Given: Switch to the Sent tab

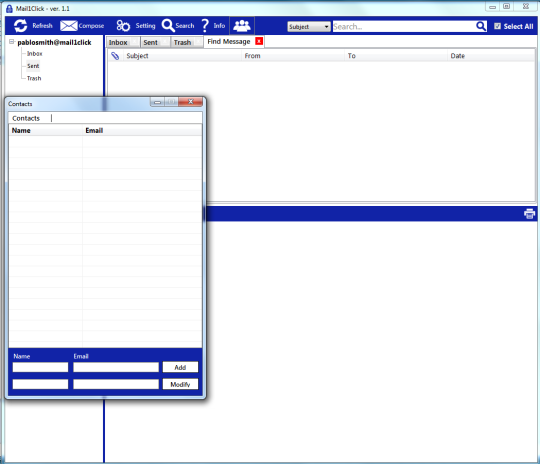Looking at the screenshot, I should point(150,42).
